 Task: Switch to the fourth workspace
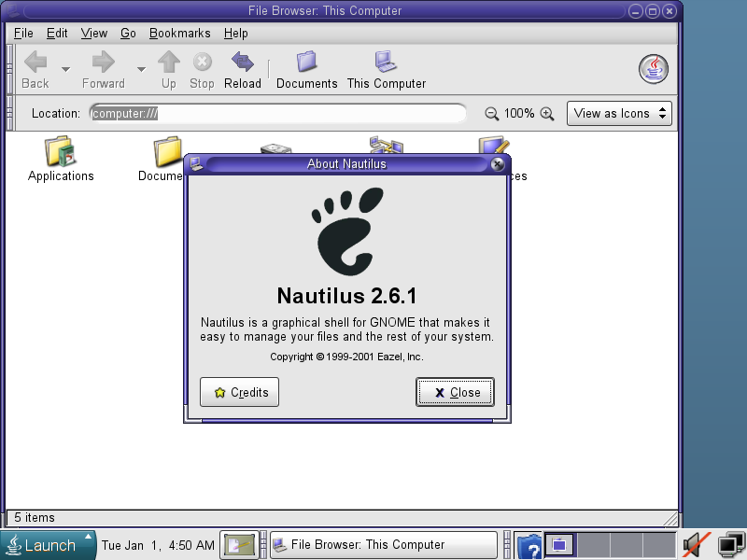point(659,545)
